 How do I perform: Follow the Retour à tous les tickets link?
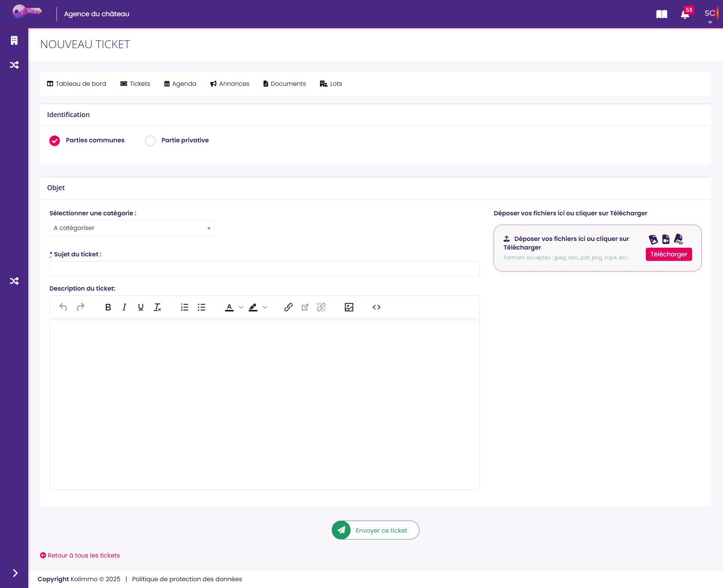pos(80,555)
